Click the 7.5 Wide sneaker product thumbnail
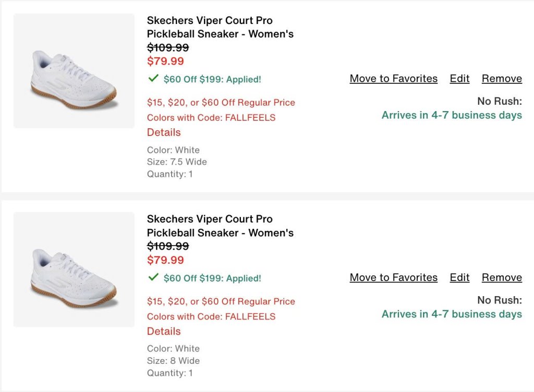Viewport: 534px width, 392px height. [74, 71]
